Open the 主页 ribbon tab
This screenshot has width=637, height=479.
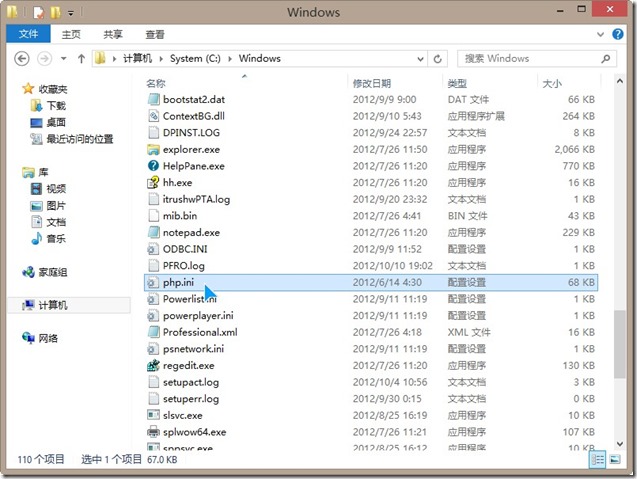71,35
